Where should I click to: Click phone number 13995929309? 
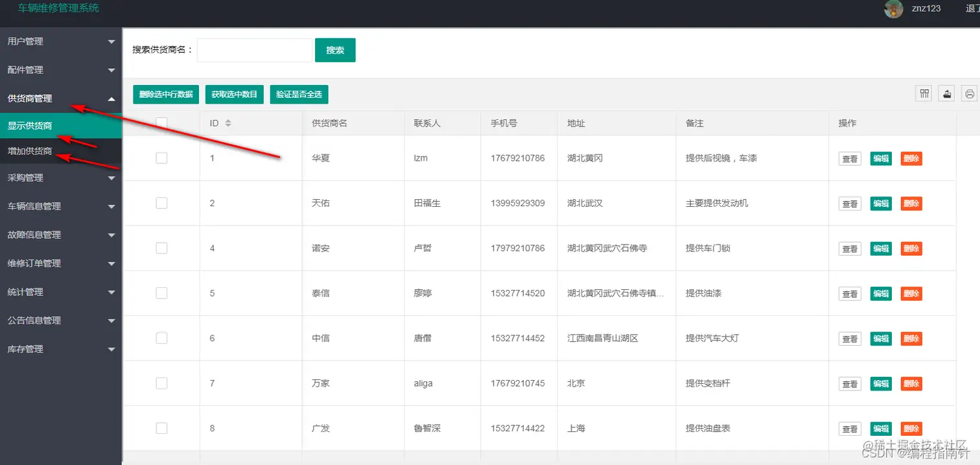518,203
